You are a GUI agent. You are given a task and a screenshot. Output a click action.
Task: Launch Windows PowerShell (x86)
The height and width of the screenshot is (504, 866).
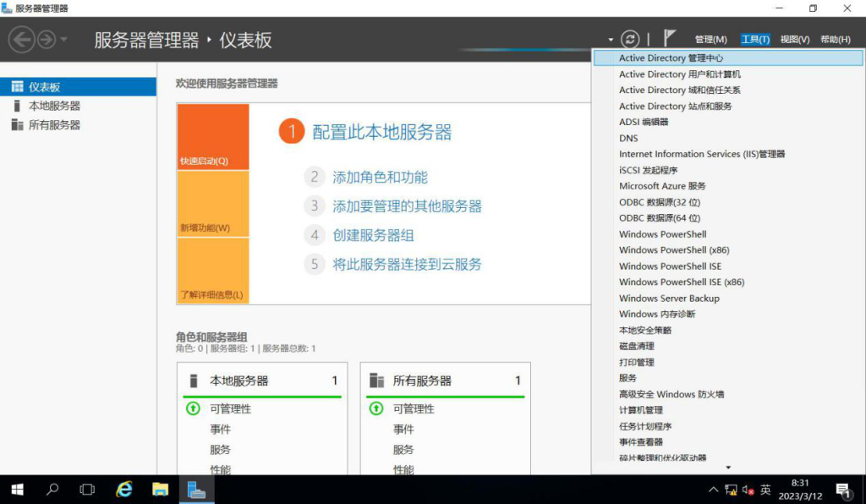[728, 250]
